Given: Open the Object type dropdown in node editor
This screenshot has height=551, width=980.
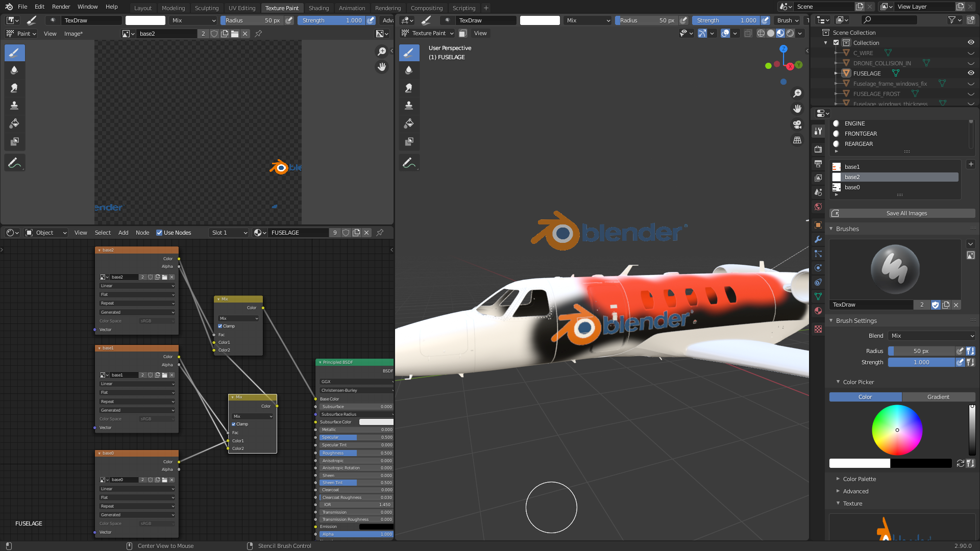Looking at the screenshot, I should coord(46,233).
